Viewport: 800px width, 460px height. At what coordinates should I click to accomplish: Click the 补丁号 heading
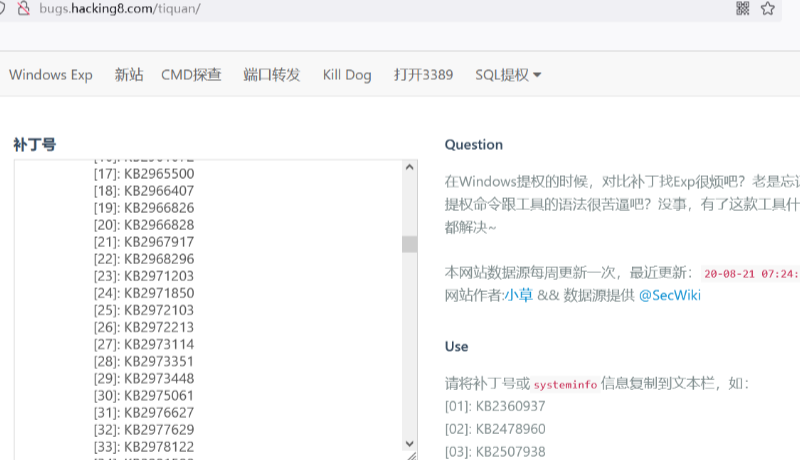[35, 145]
